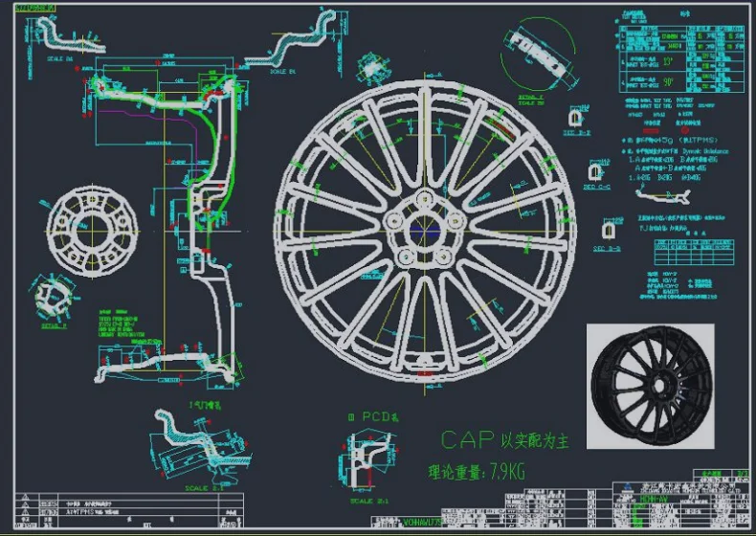Pick the red mark at the wheel's bottom rim
The height and width of the screenshot is (536, 756).
[425, 374]
